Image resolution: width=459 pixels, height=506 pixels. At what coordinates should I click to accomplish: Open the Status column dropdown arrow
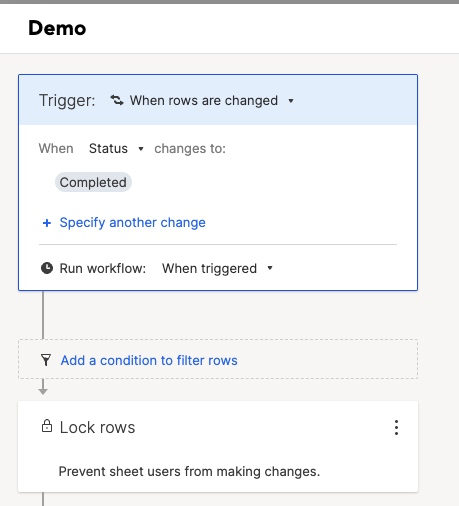point(141,149)
